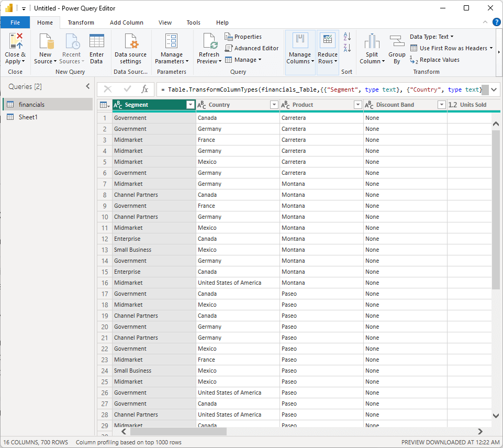503x448 pixels.
Task: Click the Manage Columns icon
Action: coord(300,39)
